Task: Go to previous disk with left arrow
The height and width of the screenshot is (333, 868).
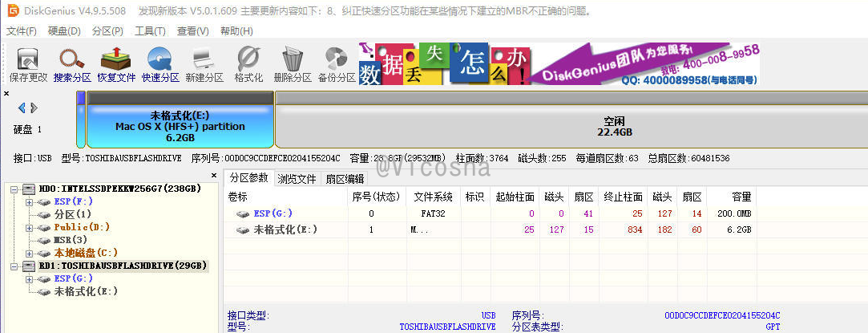Action: [x=22, y=108]
